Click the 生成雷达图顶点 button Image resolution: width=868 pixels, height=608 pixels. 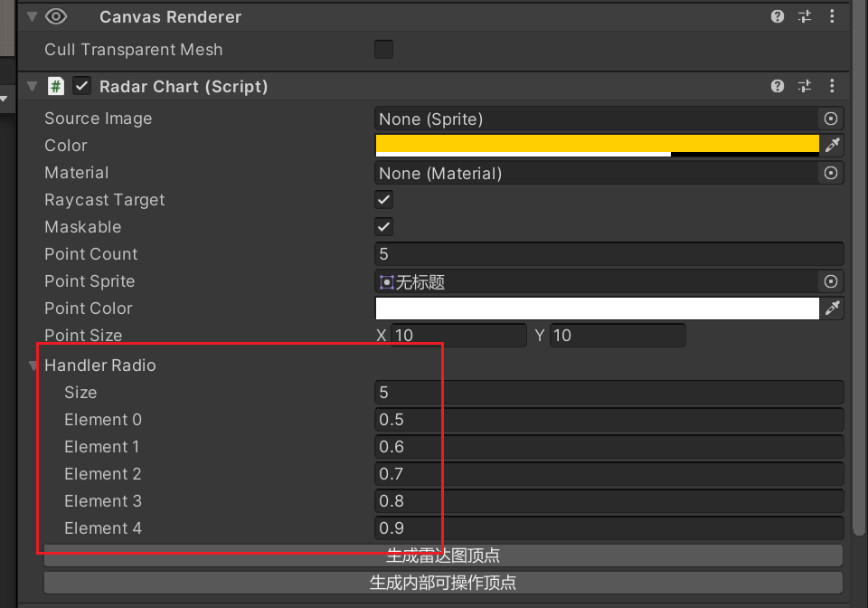pos(443,556)
